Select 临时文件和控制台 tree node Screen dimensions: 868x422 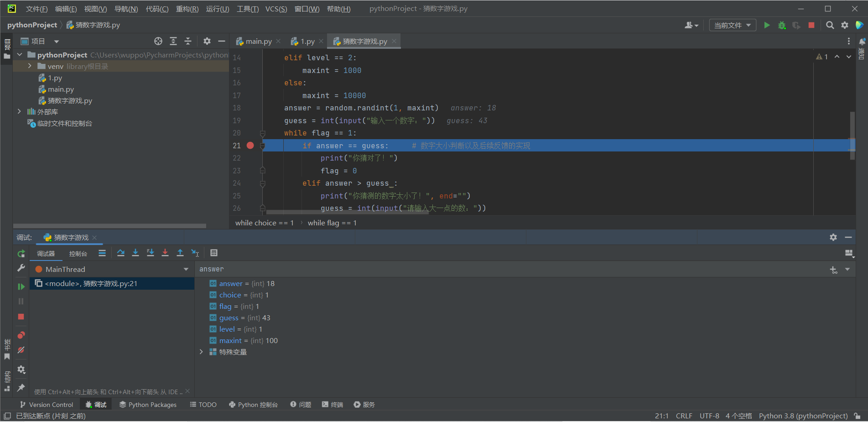[x=64, y=124]
